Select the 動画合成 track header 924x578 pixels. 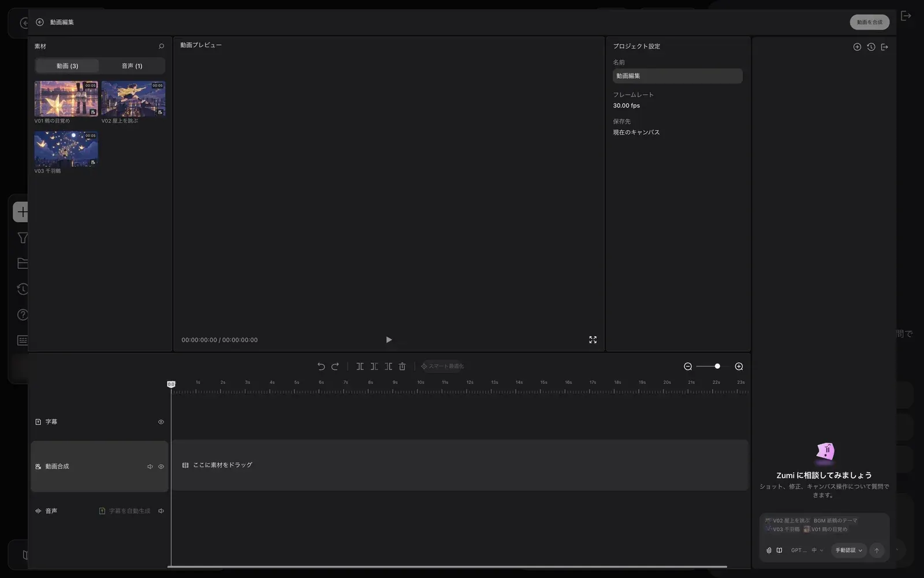(x=99, y=466)
